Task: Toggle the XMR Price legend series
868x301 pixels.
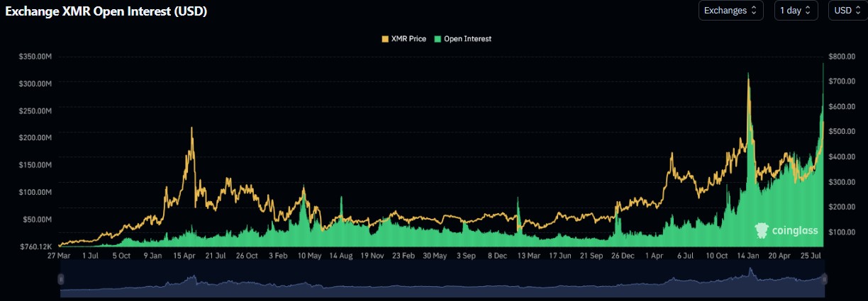Action: point(404,39)
